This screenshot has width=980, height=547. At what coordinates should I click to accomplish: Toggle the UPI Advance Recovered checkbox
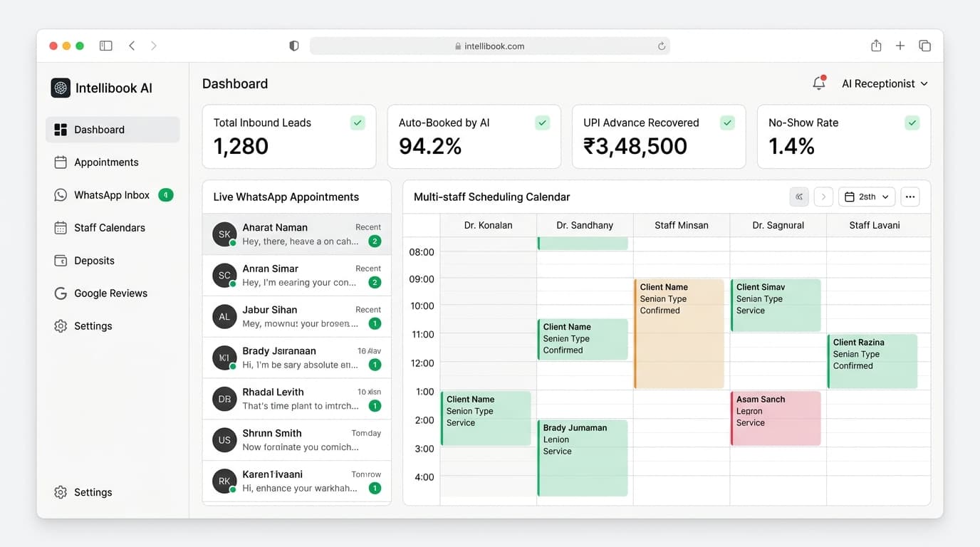pos(727,123)
